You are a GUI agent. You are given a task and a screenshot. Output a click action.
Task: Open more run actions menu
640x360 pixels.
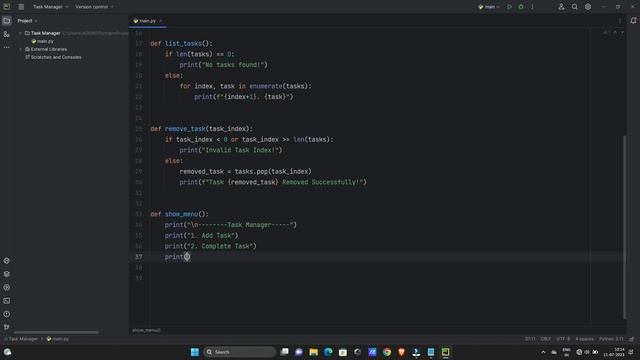tap(532, 7)
